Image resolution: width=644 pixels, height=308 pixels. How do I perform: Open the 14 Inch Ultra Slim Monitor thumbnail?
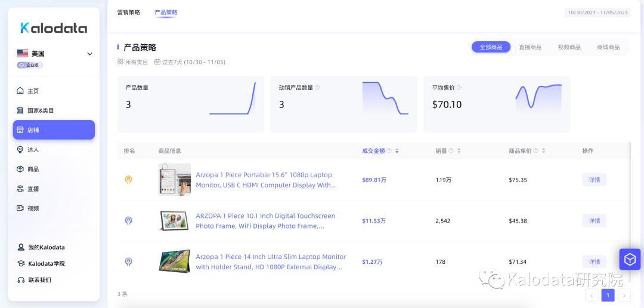[x=175, y=261]
